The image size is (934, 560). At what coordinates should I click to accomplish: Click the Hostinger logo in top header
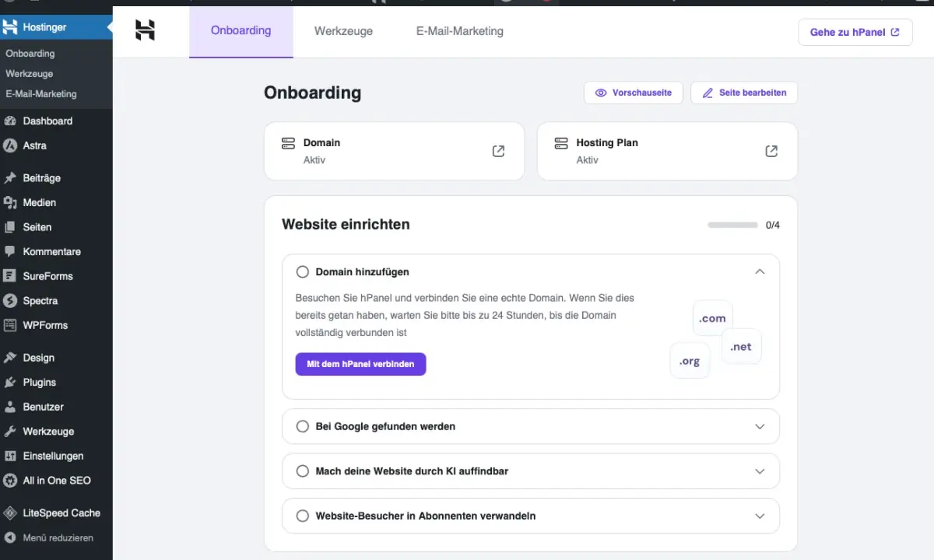coord(145,30)
